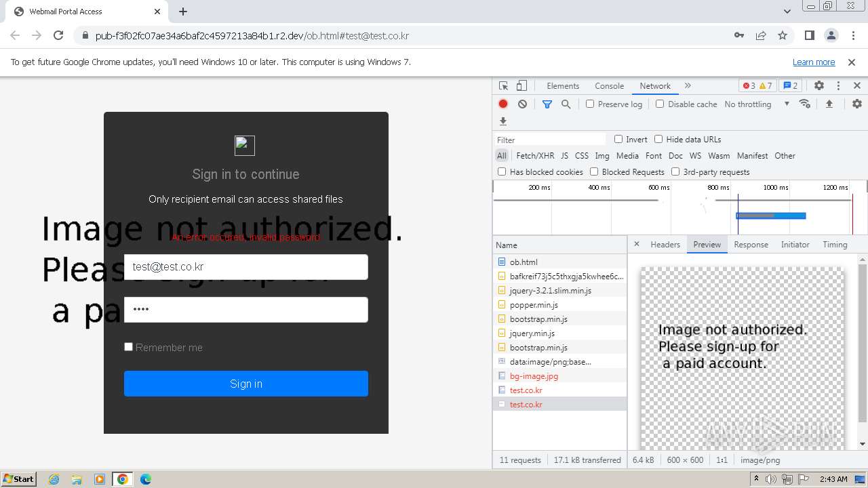The width and height of the screenshot is (868, 488).
Task: Click the network Filter text field
Action: 551,140
